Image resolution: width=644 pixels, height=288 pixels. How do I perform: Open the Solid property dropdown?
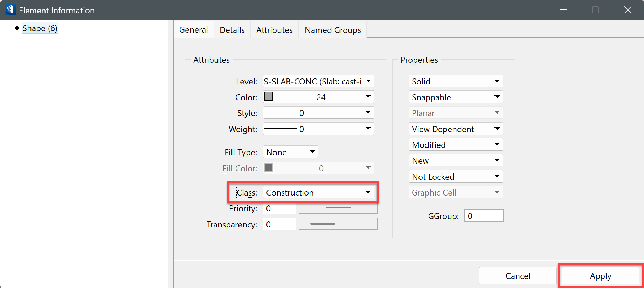[x=497, y=81]
